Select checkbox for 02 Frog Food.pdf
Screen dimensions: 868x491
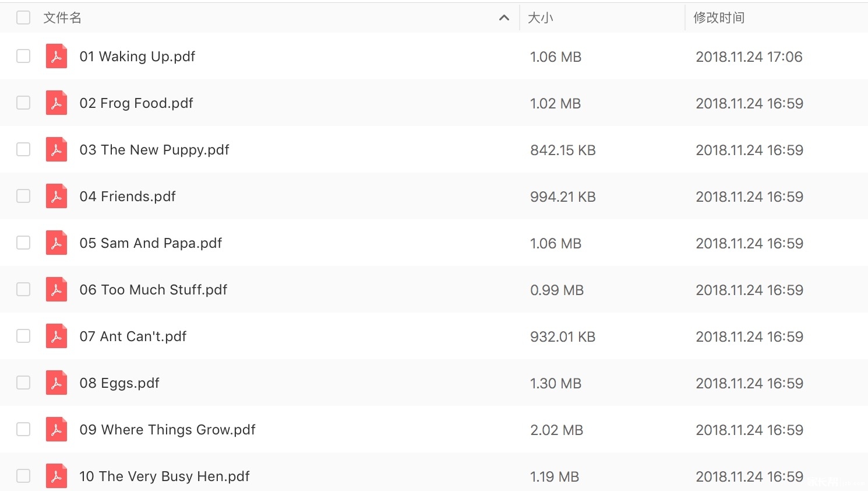pyautogui.click(x=23, y=103)
